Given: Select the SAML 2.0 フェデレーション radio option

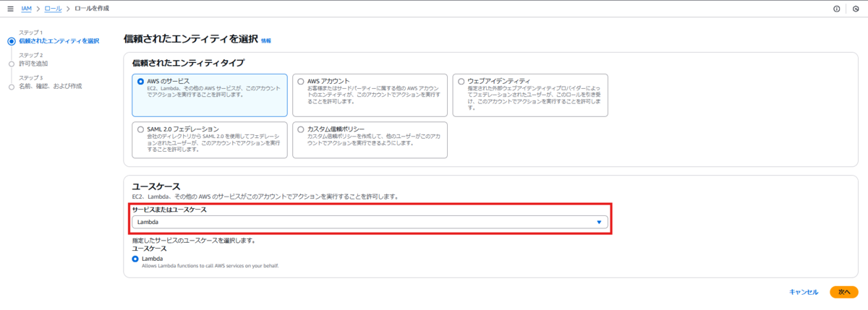Looking at the screenshot, I should click(x=140, y=129).
